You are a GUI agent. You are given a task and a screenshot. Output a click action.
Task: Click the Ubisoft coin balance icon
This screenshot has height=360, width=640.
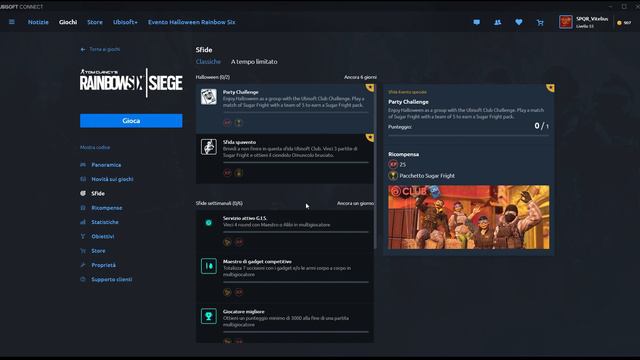coord(619,23)
